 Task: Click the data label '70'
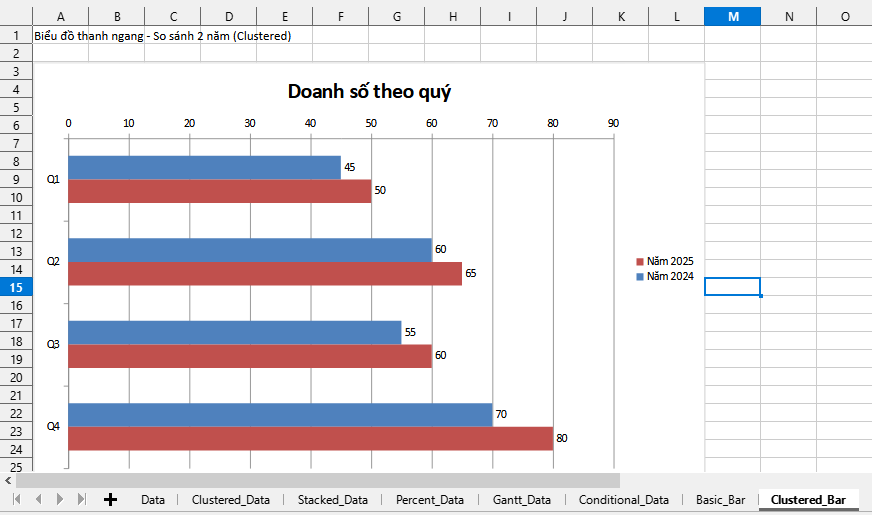click(501, 414)
